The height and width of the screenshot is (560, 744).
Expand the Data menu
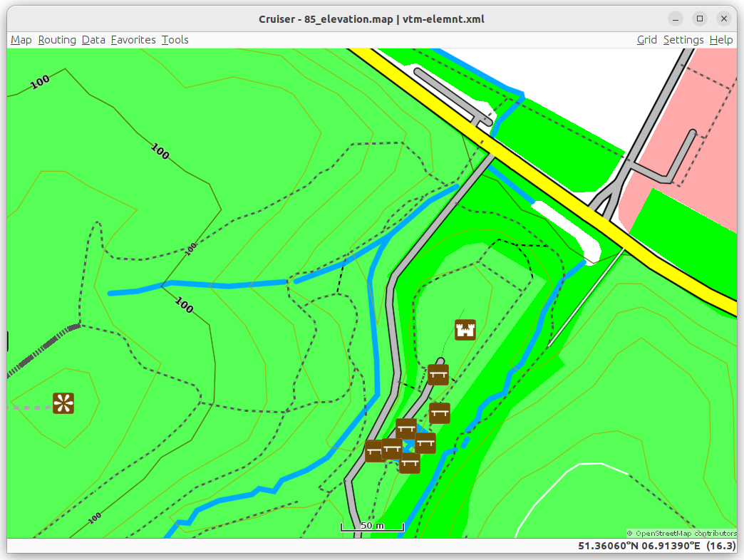point(93,40)
